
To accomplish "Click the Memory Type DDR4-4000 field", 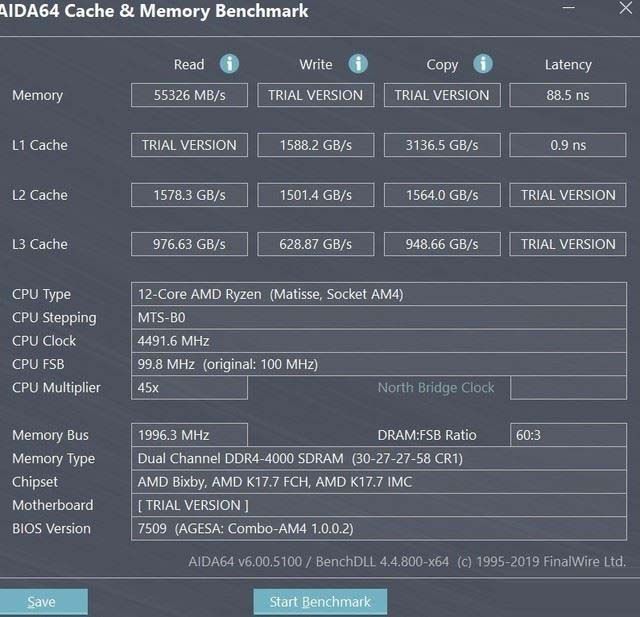I will (379, 459).
